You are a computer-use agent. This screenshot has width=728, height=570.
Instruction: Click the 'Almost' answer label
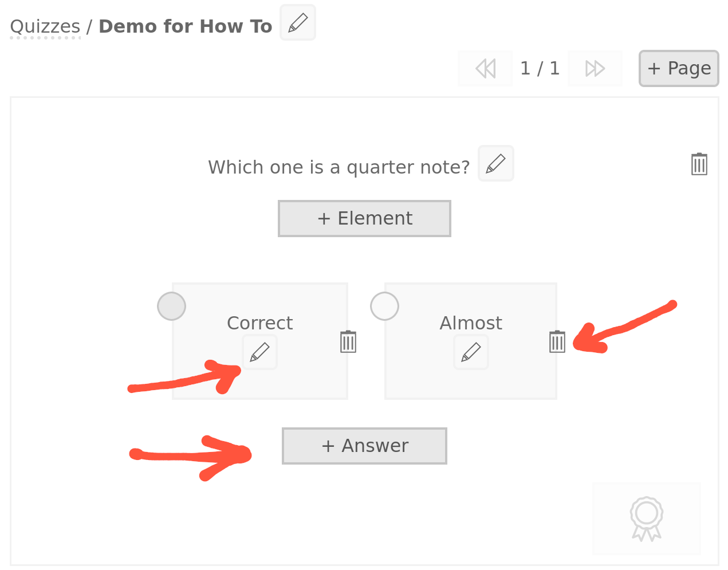pyautogui.click(x=471, y=323)
